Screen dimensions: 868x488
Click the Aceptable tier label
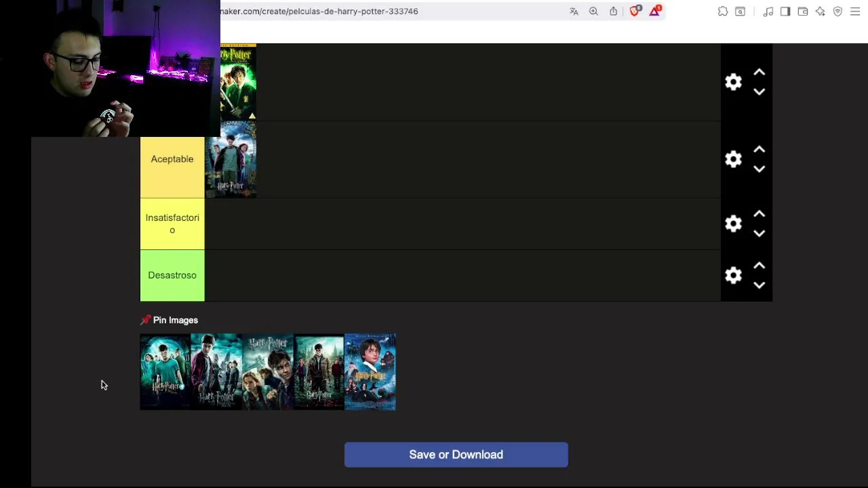[x=172, y=159]
